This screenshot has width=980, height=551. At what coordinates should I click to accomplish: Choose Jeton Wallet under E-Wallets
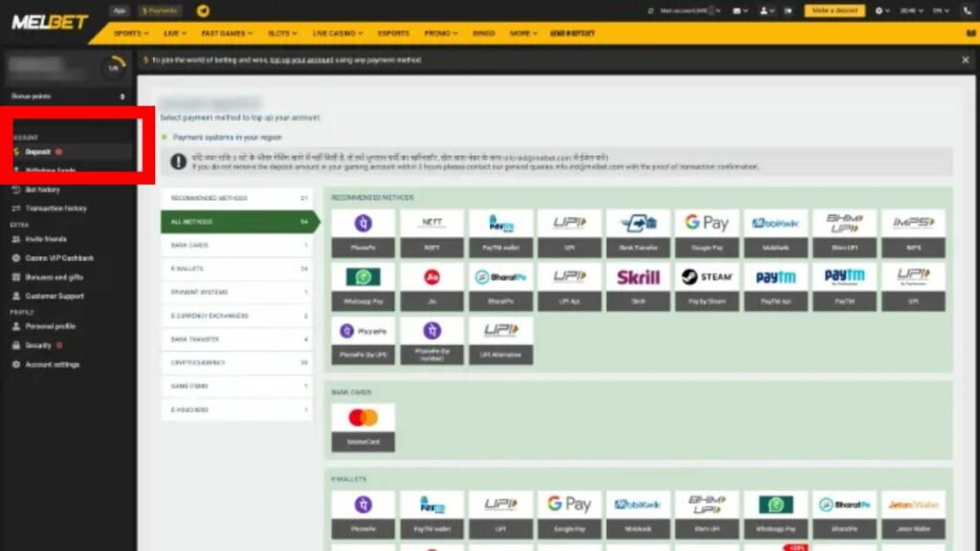913,516
